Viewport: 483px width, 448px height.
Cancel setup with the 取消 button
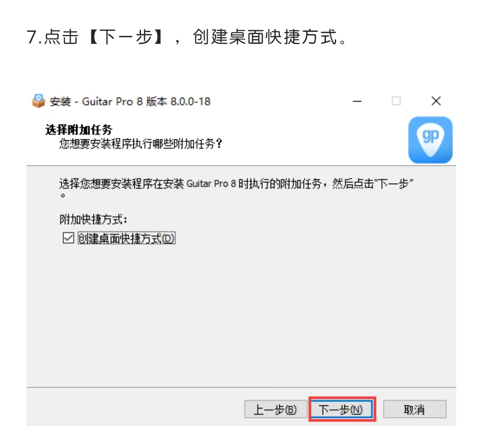coord(415,409)
